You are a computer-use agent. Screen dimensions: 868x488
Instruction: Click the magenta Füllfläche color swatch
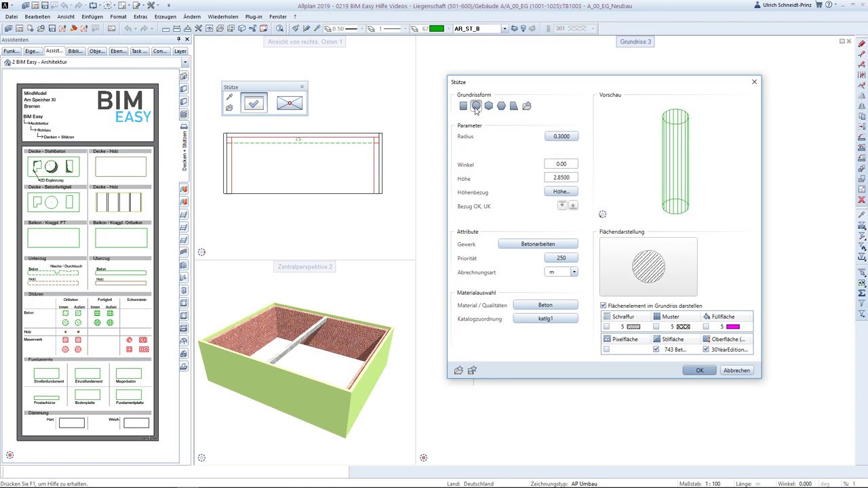(x=732, y=327)
